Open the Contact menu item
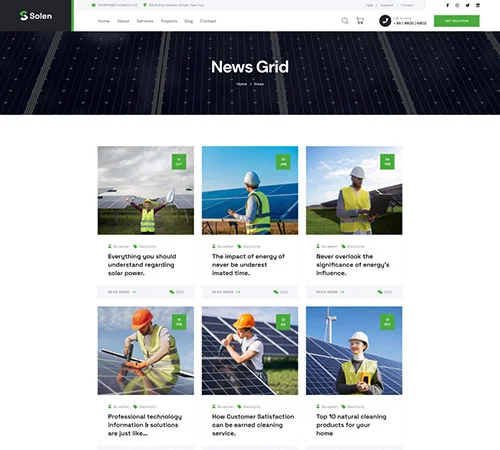Image resolution: width=500 pixels, height=450 pixels. click(x=208, y=21)
